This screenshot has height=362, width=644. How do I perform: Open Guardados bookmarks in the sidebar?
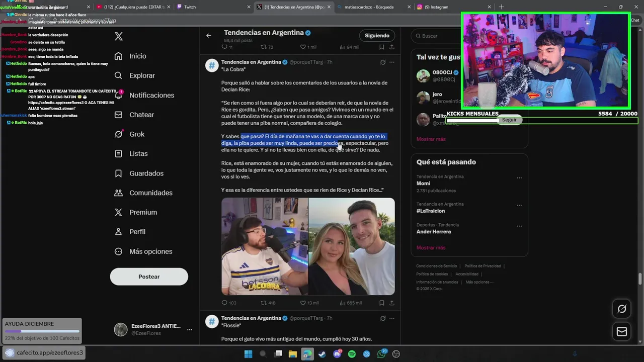coord(139,173)
